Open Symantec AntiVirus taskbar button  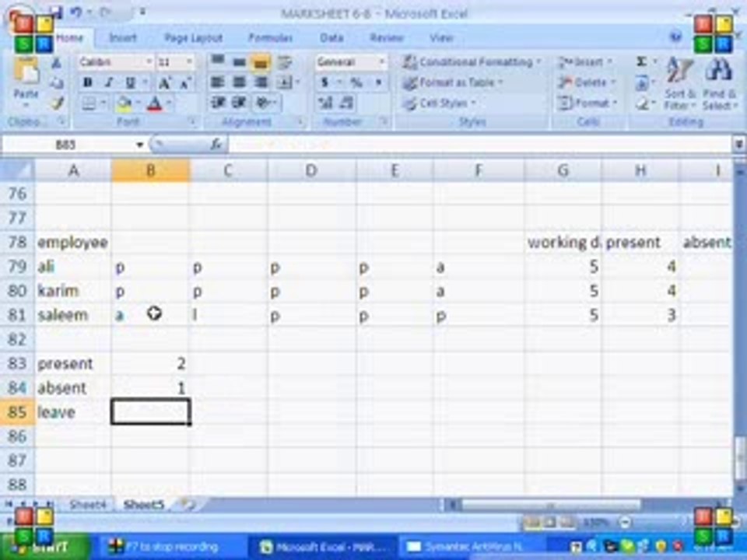(x=466, y=547)
